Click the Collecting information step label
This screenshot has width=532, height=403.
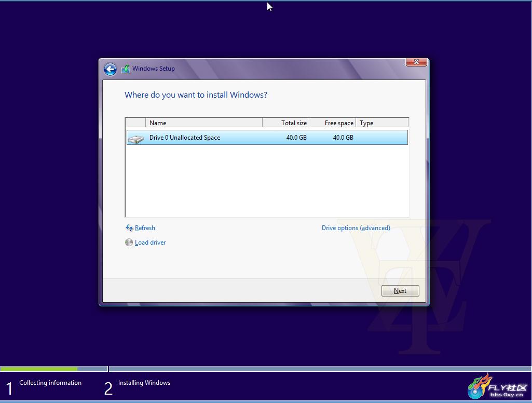[50, 383]
